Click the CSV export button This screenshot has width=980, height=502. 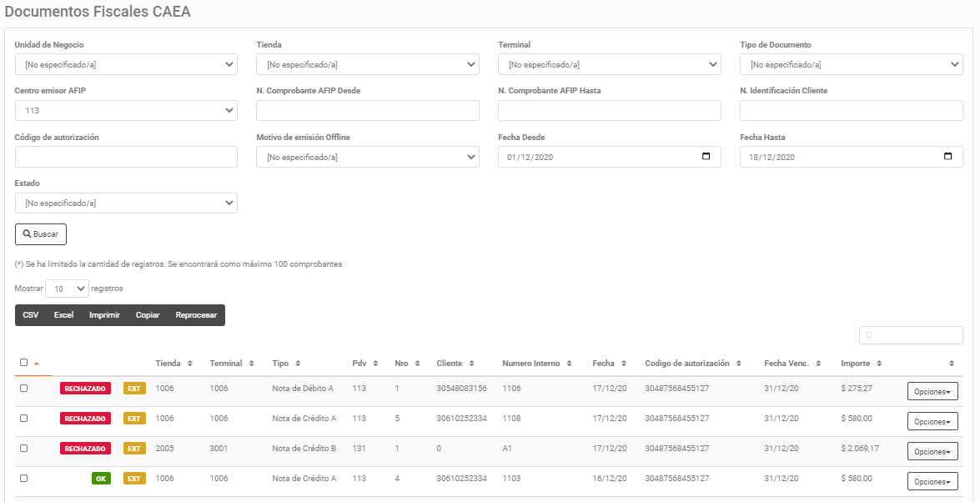pos(31,315)
